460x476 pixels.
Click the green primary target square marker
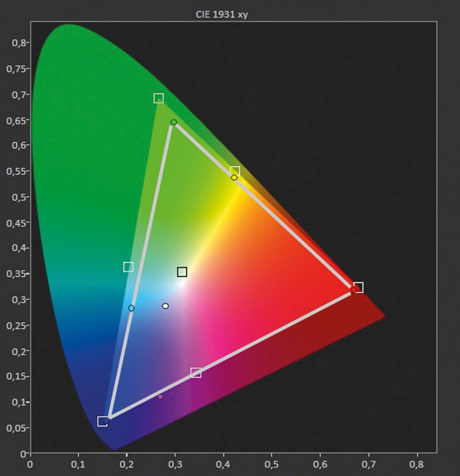pyautogui.click(x=159, y=98)
